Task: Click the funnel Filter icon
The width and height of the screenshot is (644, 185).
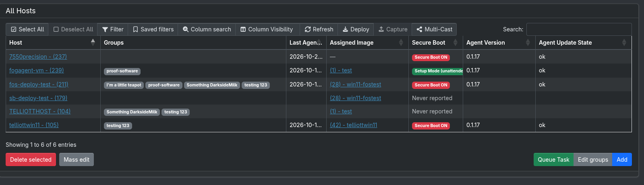Action: 105,29
